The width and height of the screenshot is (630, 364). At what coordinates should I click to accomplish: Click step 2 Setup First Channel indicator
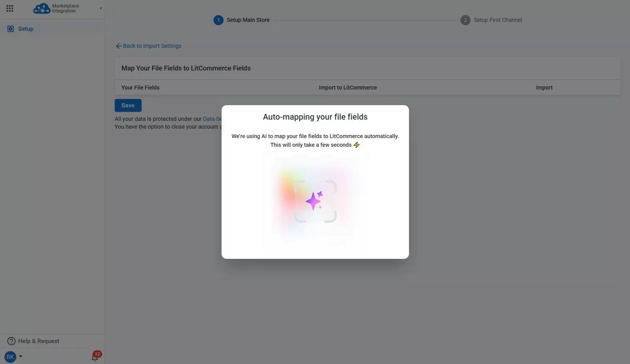pyautogui.click(x=465, y=20)
